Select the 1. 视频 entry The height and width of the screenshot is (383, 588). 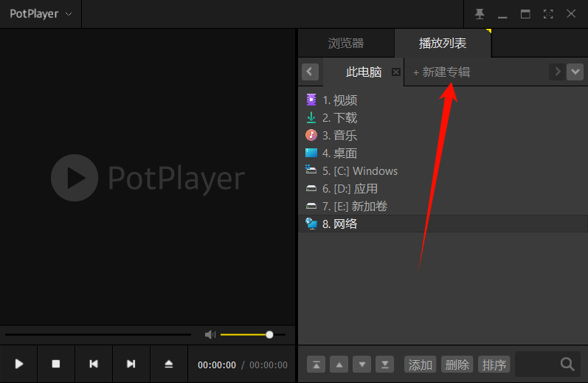tap(443, 100)
